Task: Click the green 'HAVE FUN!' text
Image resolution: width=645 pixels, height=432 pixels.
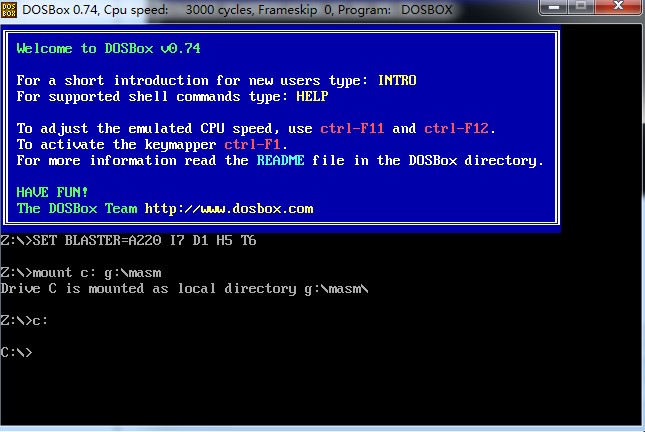Action: [52, 192]
